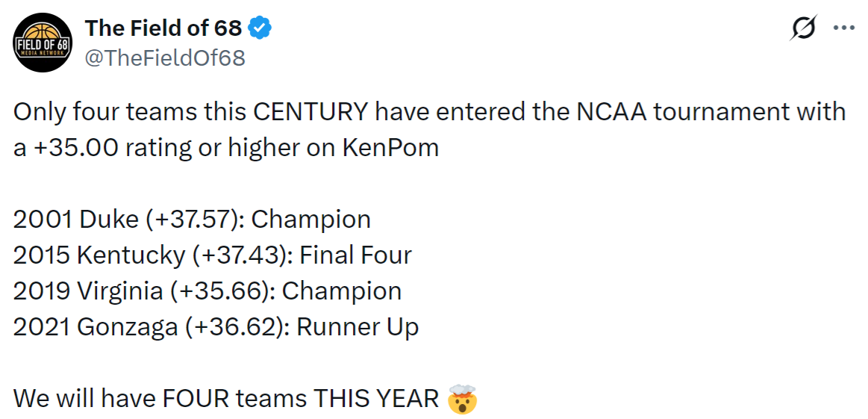The height and width of the screenshot is (419, 868).
Task: Click the Field of 68 profile avatar
Action: [43, 43]
